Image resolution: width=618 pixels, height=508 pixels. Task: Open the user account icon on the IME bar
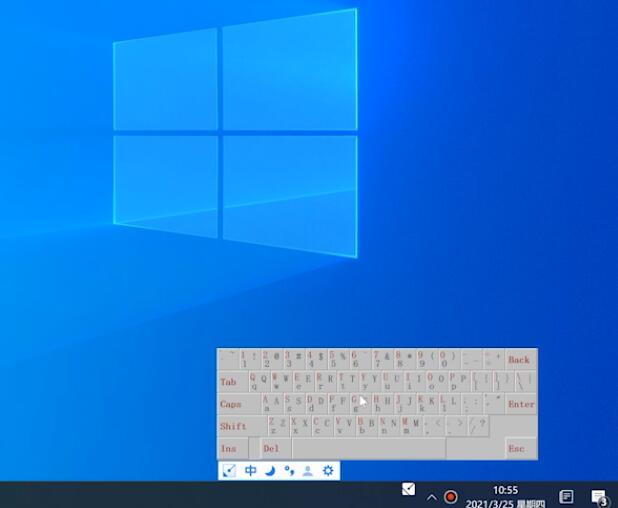308,471
